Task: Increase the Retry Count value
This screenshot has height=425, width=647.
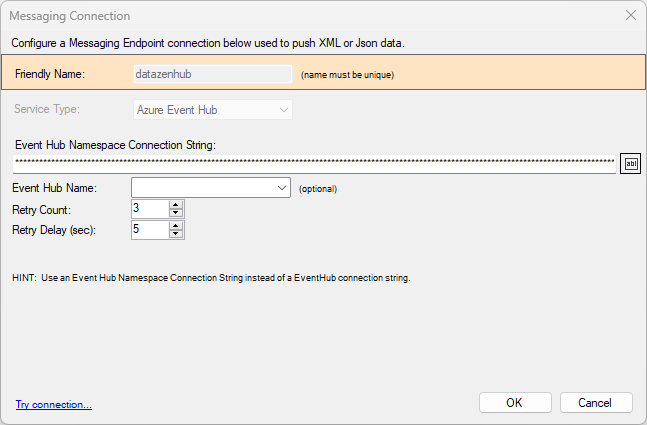Action: point(176,205)
